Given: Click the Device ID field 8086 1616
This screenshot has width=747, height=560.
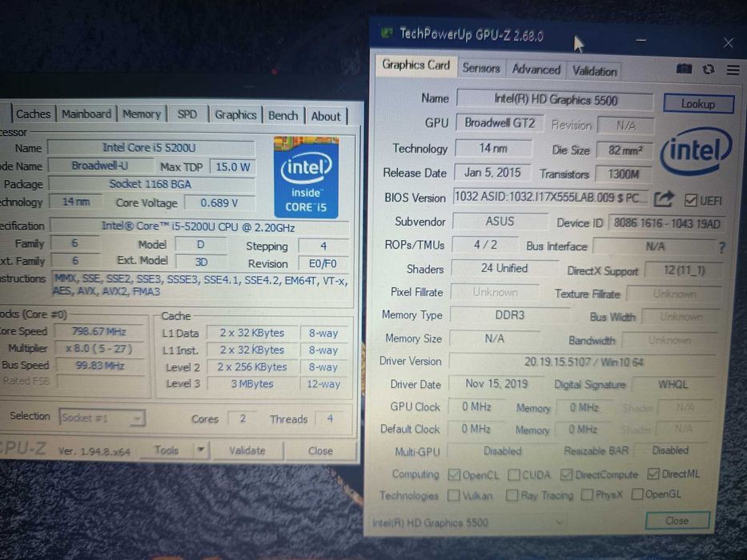Looking at the screenshot, I should [667, 223].
